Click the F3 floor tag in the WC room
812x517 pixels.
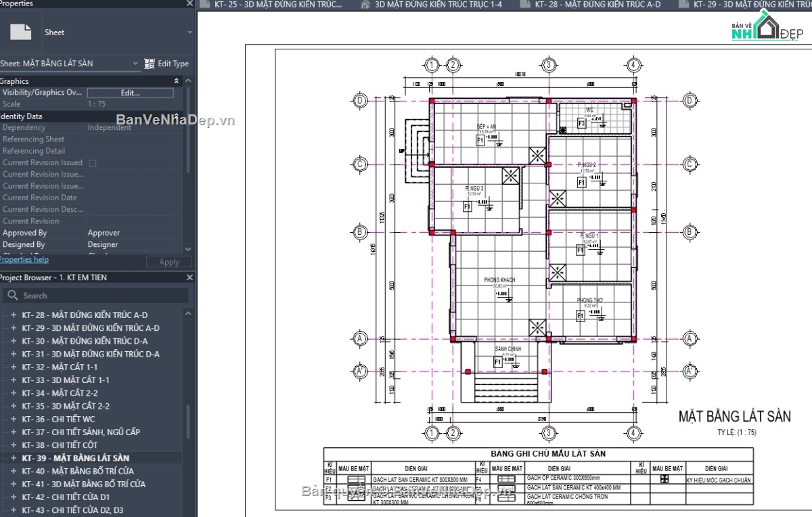(x=581, y=123)
